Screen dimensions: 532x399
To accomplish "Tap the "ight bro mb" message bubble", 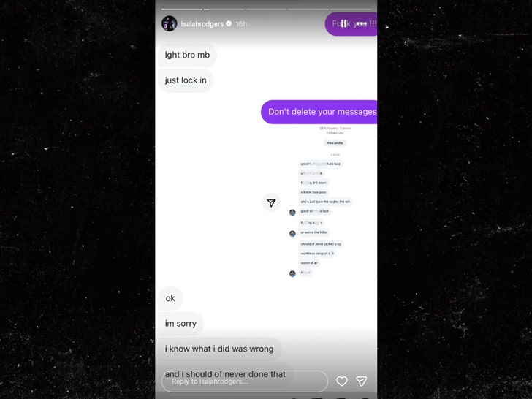I will click(x=187, y=55).
